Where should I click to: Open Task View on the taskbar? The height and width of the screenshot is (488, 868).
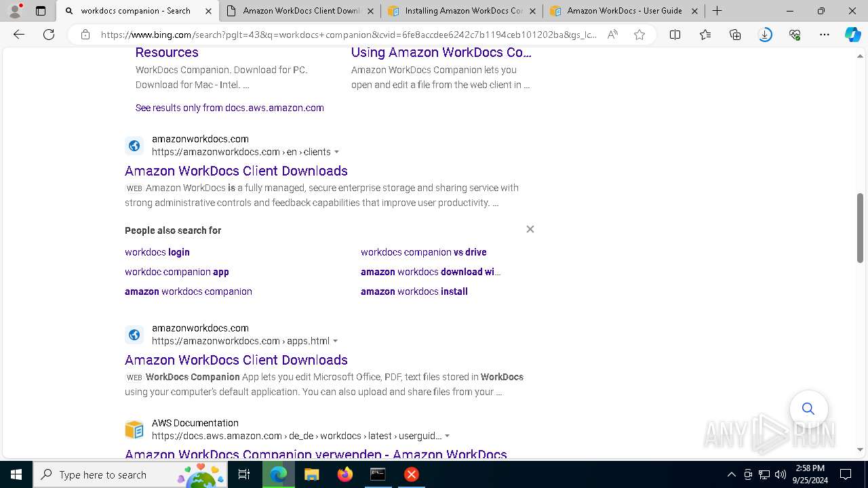click(x=245, y=474)
